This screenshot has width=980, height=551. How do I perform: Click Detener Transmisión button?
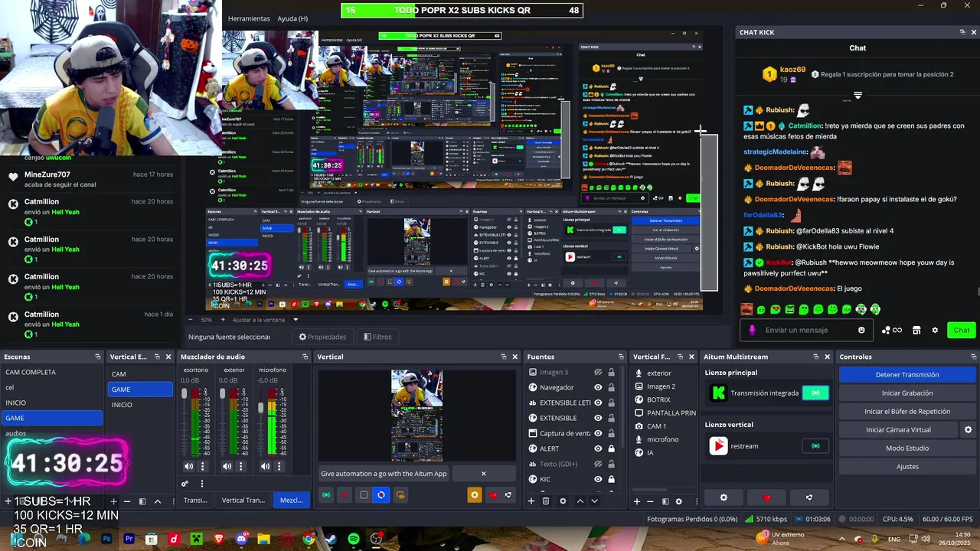pos(907,374)
